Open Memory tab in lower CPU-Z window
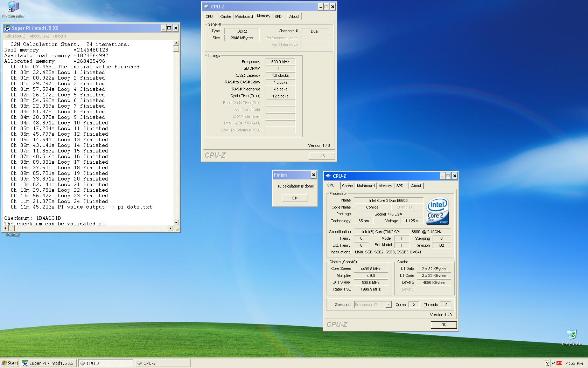Image resolution: width=588 pixels, height=368 pixels. (385, 186)
